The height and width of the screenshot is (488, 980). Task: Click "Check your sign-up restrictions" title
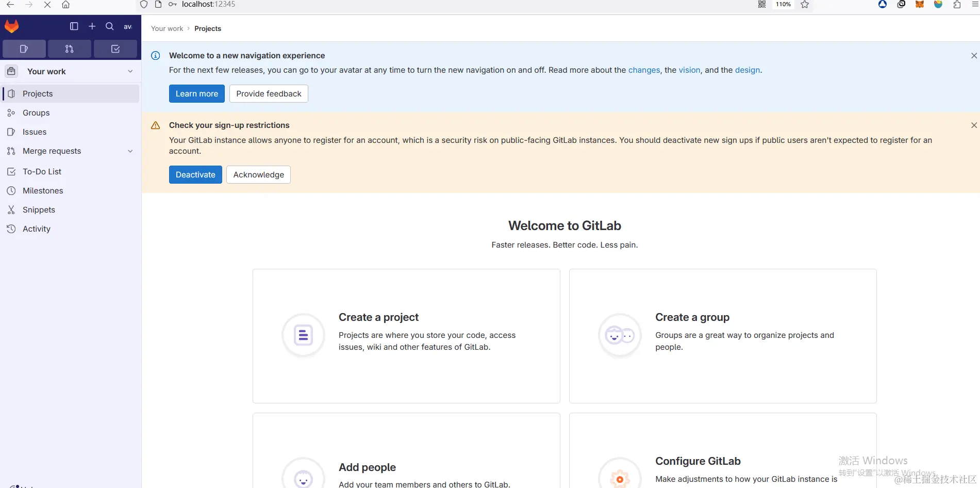229,125
